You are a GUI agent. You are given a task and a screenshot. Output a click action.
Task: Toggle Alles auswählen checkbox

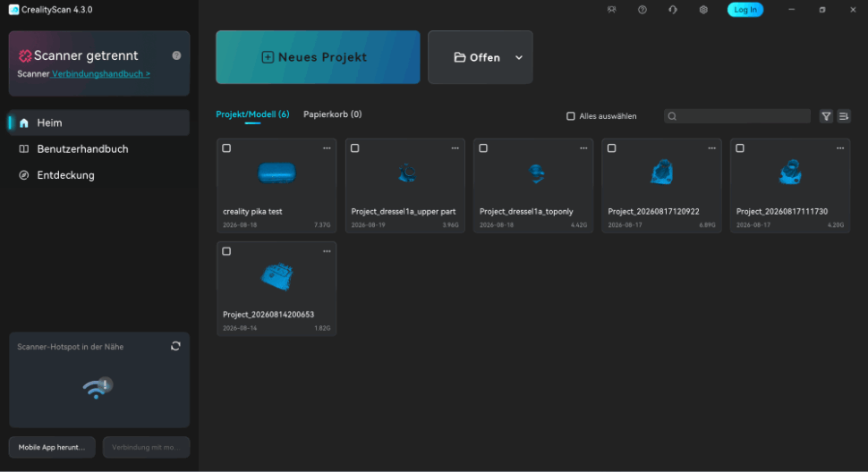(x=571, y=116)
